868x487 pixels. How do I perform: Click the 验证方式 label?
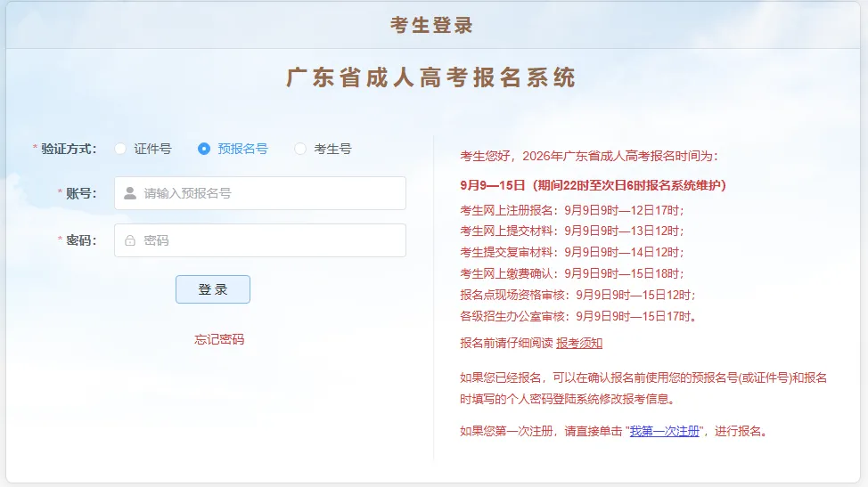pyautogui.click(x=69, y=149)
